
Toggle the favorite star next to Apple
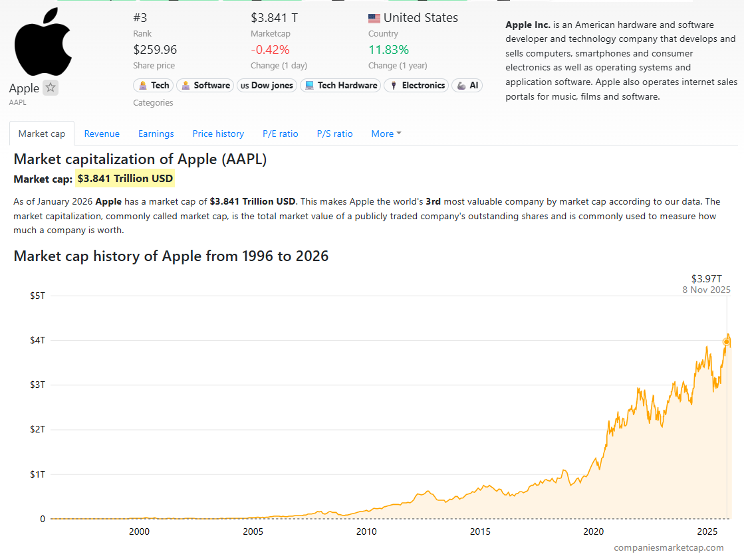click(51, 88)
